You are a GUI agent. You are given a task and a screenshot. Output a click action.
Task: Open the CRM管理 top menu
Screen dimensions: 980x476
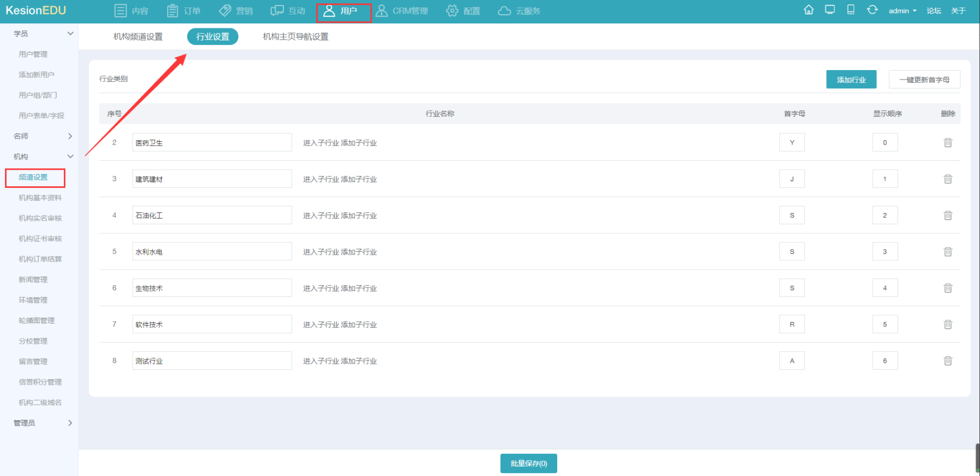tap(402, 11)
